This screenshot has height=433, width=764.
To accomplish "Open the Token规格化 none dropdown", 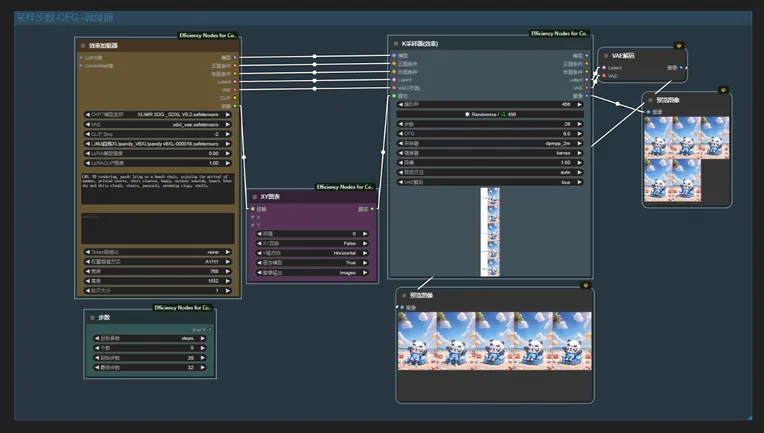I will tap(157, 252).
